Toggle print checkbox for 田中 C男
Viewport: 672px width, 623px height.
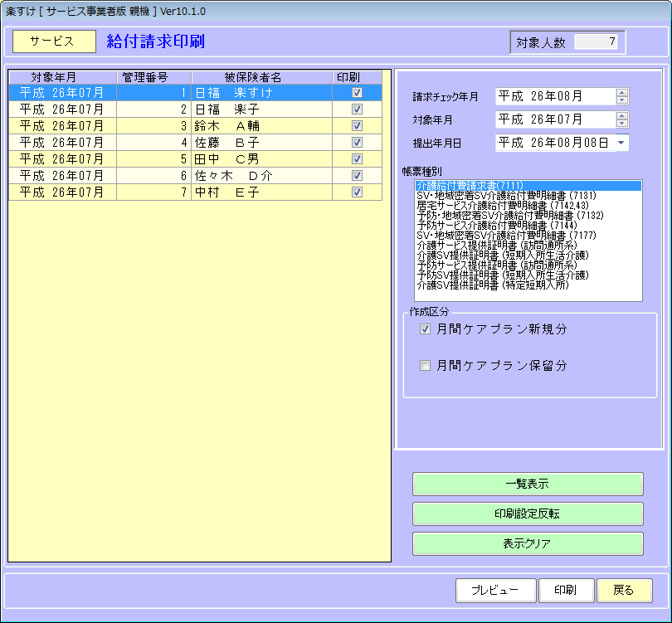coord(357,159)
